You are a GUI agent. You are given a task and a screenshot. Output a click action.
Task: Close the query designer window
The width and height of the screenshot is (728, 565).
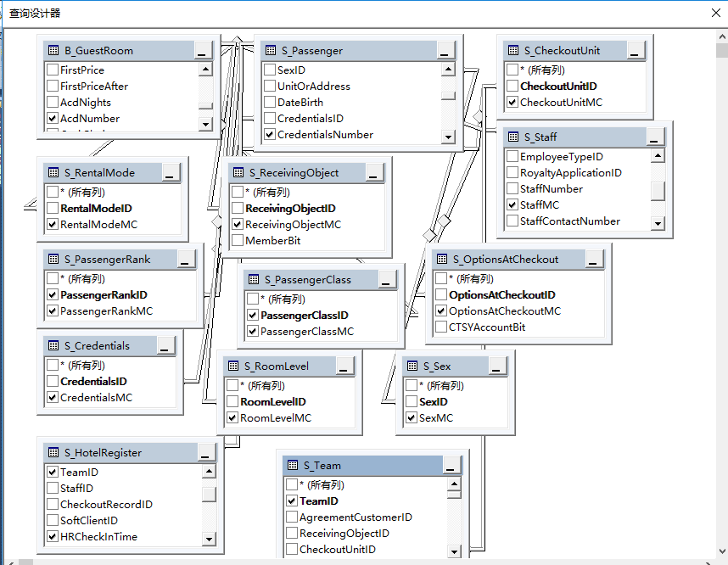point(716,13)
